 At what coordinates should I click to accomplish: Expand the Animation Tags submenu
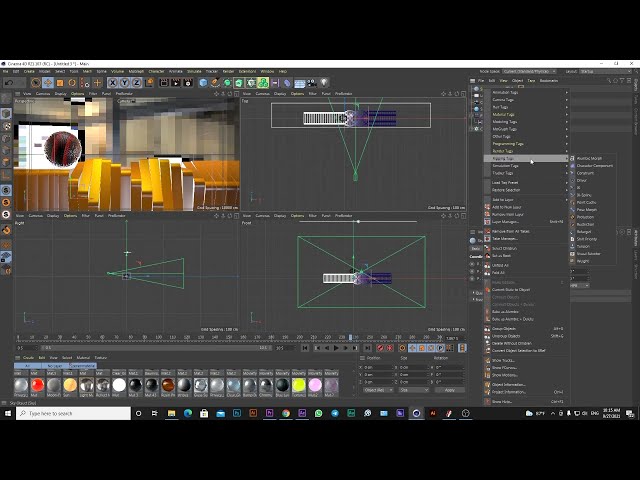click(527, 93)
